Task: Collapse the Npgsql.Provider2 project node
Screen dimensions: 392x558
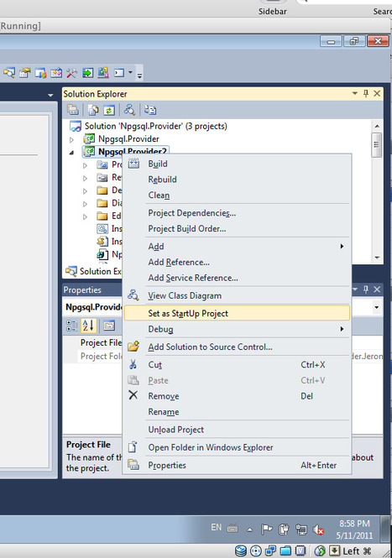Action: pyautogui.click(x=71, y=153)
